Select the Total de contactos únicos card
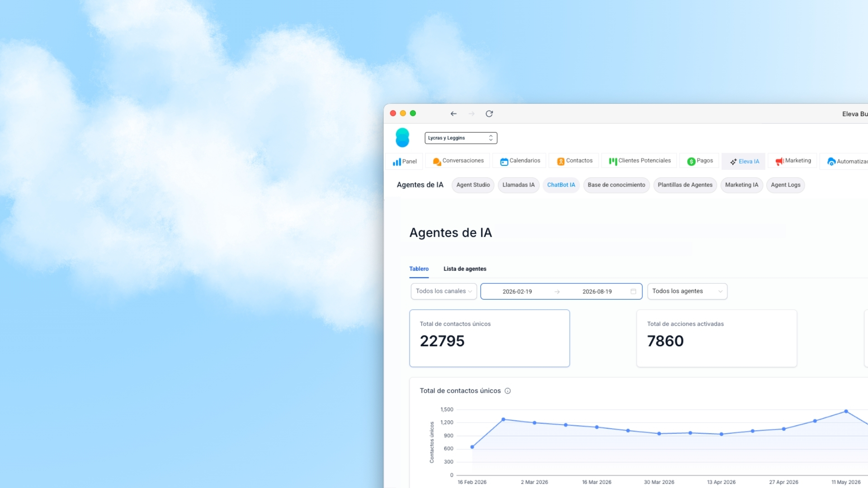868x488 pixels. tap(489, 338)
